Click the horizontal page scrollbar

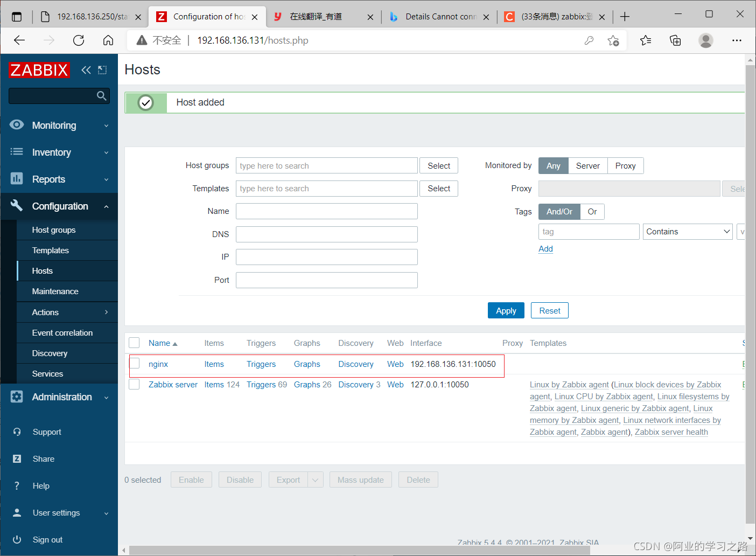coord(360,550)
